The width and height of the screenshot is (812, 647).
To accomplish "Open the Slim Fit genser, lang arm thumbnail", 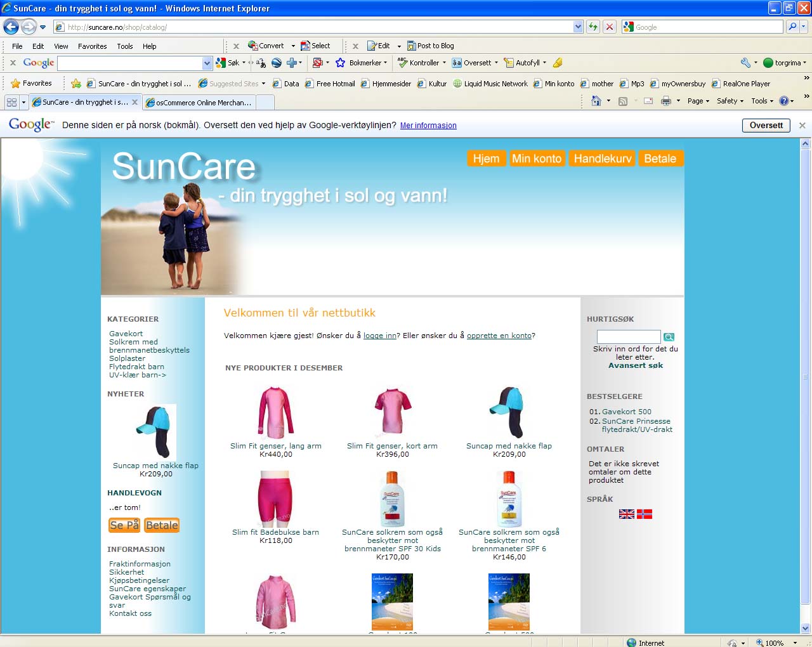I will click(x=276, y=413).
